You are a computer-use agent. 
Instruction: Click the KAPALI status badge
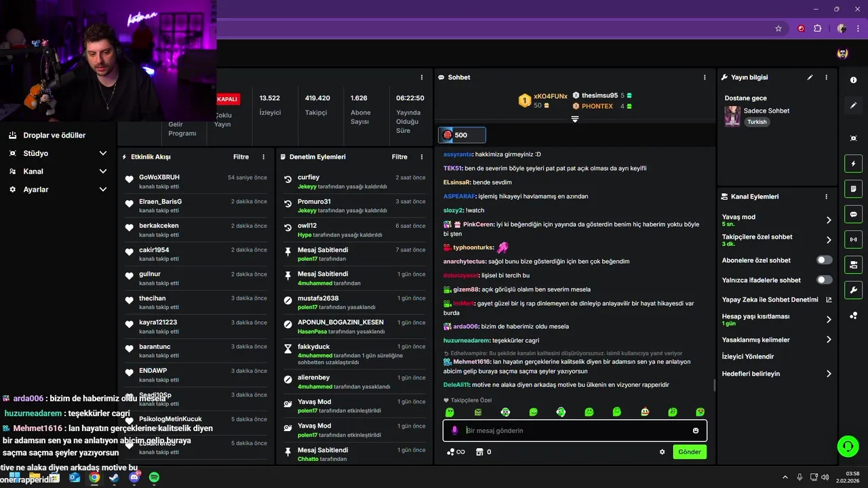coord(226,99)
